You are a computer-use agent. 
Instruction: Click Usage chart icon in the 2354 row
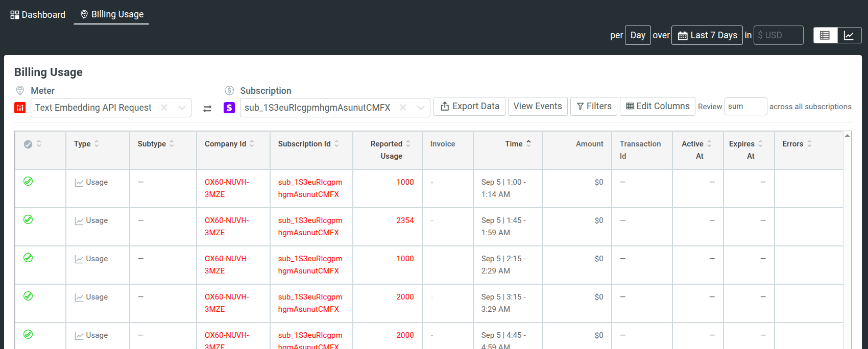79,221
